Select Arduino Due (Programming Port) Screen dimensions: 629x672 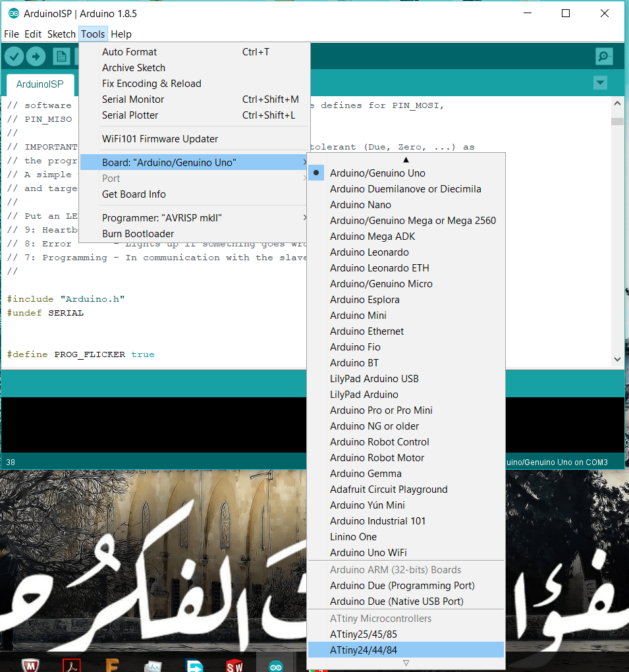tap(406, 586)
